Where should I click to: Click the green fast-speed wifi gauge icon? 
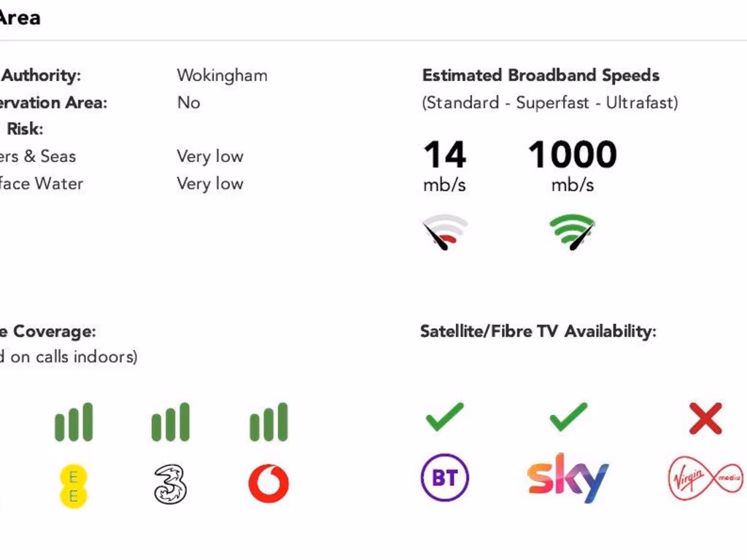pyautogui.click(x=573, y=232)
